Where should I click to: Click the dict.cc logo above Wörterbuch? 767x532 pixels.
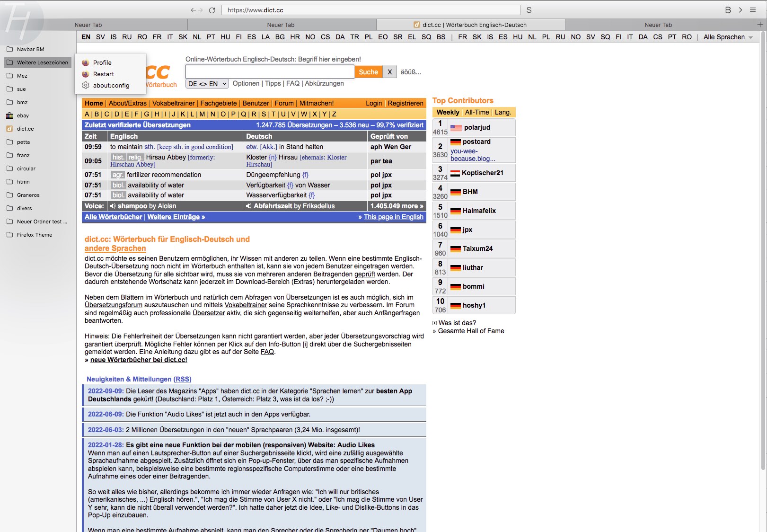158,72
